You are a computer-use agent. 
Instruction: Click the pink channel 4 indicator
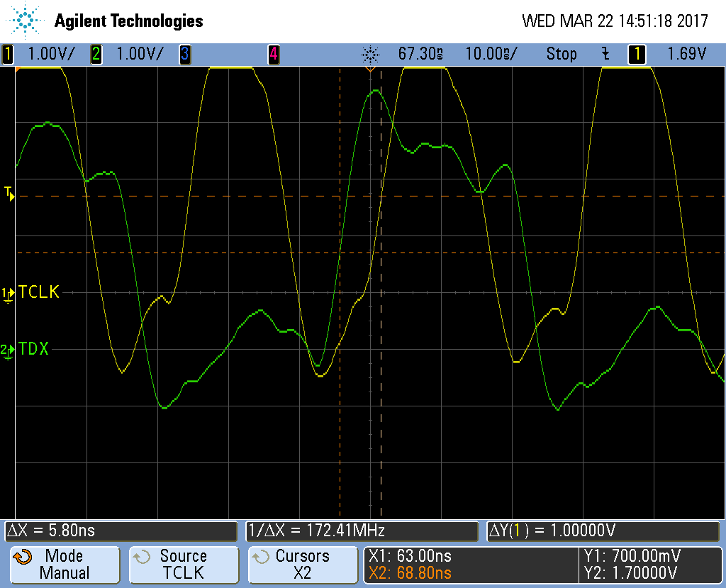pos(273,54)
